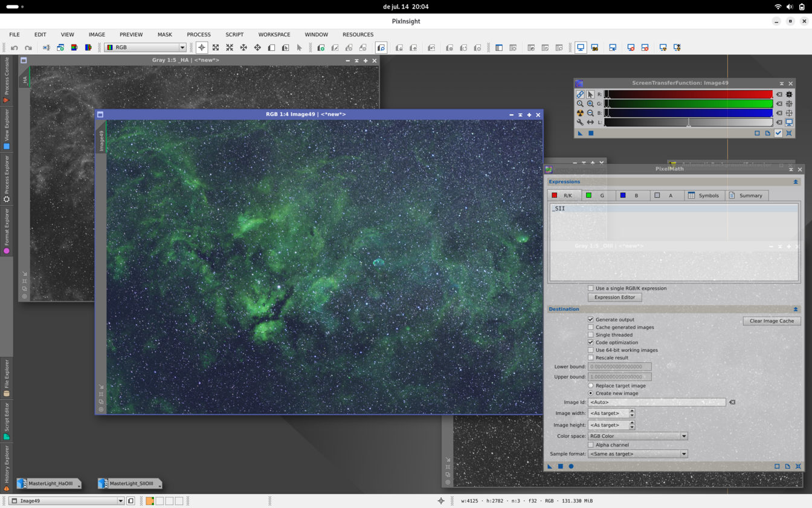Enable Alpha channel checkbox
Screen dimensions: 812x508
591,445
